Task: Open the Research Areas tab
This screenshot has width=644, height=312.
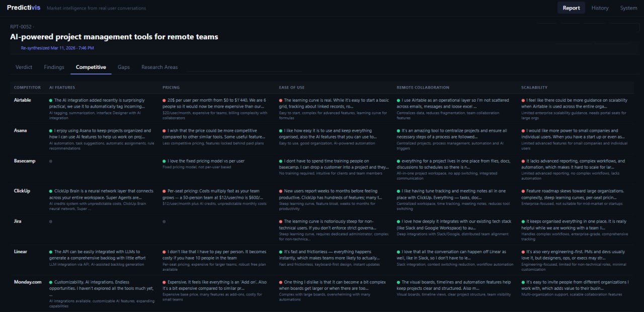Action: point(159,67)
